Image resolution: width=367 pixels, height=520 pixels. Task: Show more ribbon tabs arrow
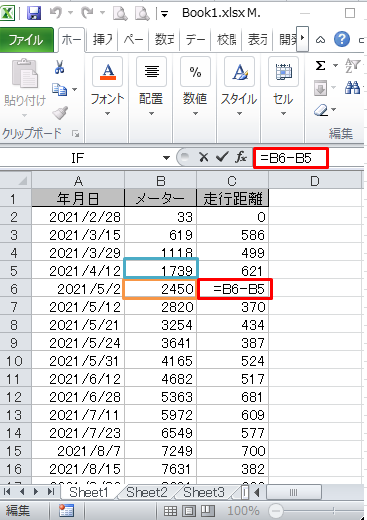[x=302, y=39]
